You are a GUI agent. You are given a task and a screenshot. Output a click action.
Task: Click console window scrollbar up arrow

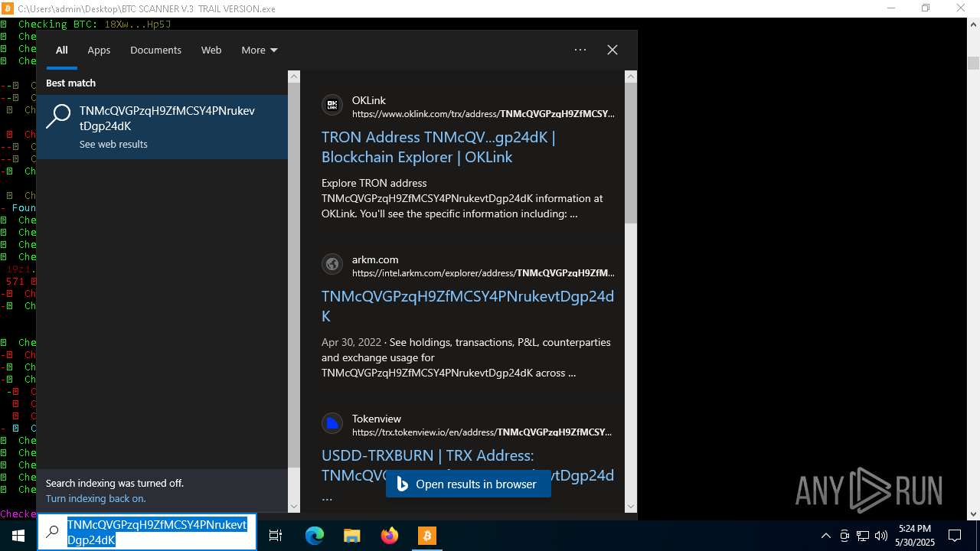tap(973, 24)
